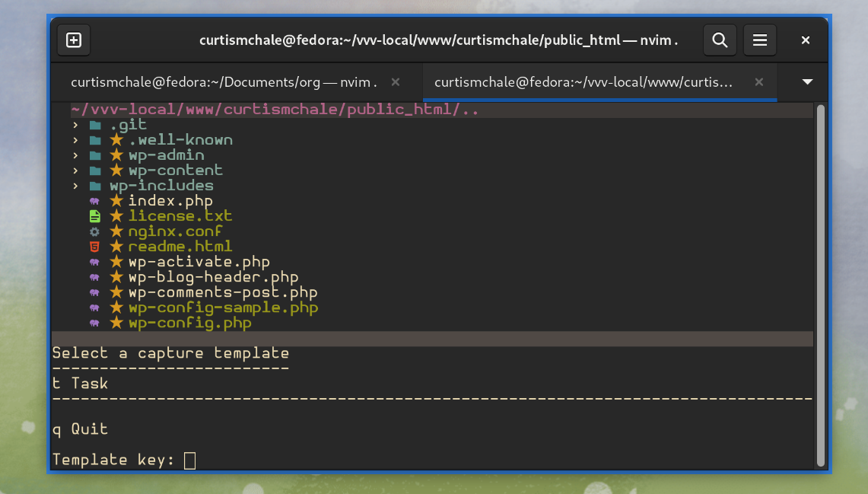Click the HTML5 icon beside readme.html

[x=94, y=247]
